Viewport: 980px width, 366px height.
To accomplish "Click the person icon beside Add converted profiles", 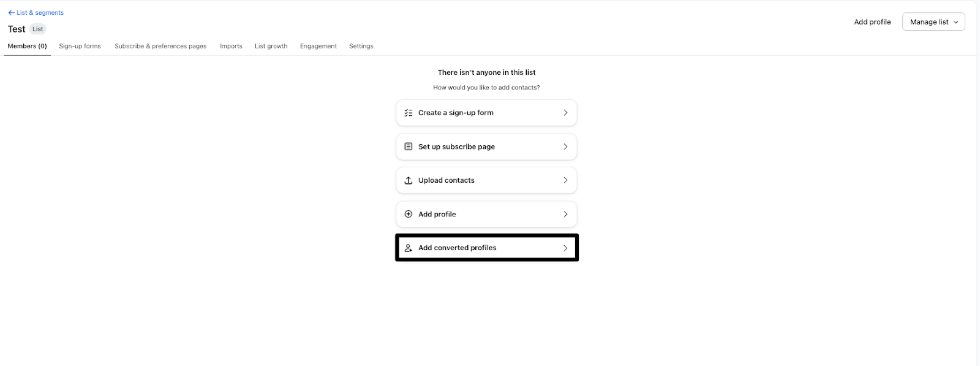I will [x=409, y=248].
